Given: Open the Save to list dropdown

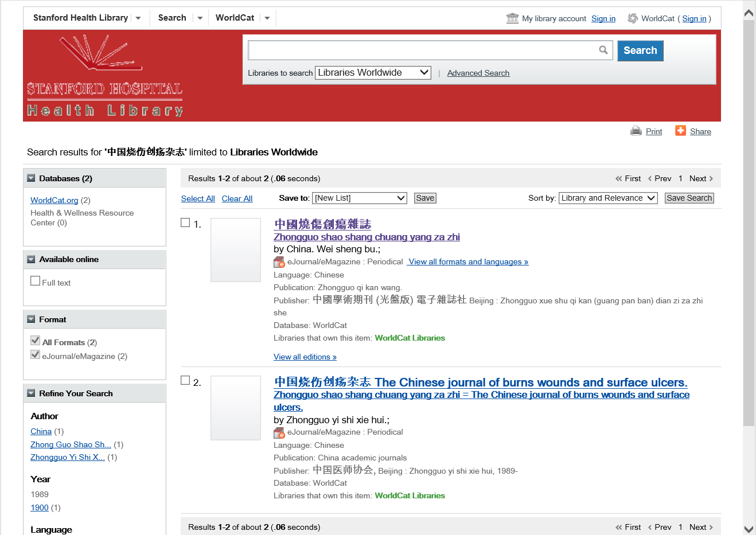Looking at the screenshot, I should tap(360, 198).
